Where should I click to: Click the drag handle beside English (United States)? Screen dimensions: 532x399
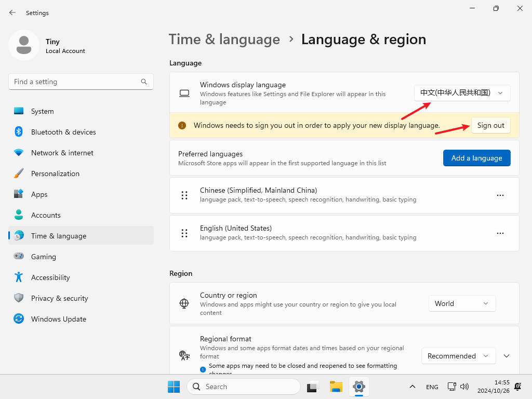click(x=184, y=233)
